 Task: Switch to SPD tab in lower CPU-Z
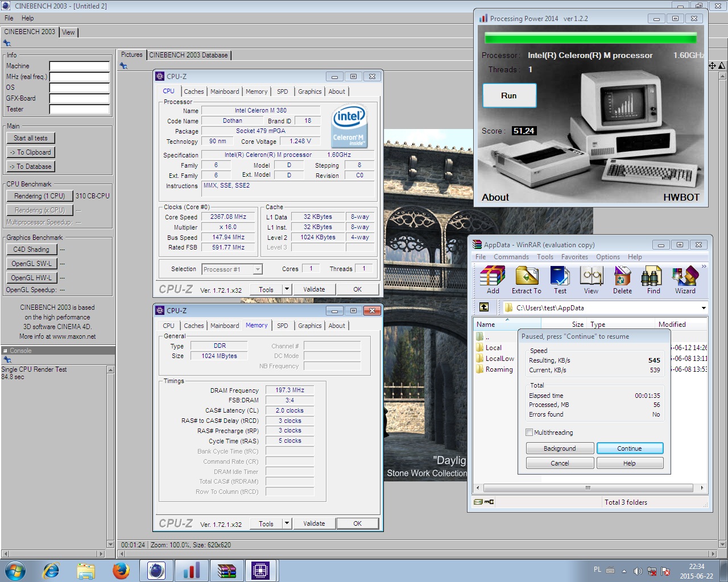[x=283, y=326]
